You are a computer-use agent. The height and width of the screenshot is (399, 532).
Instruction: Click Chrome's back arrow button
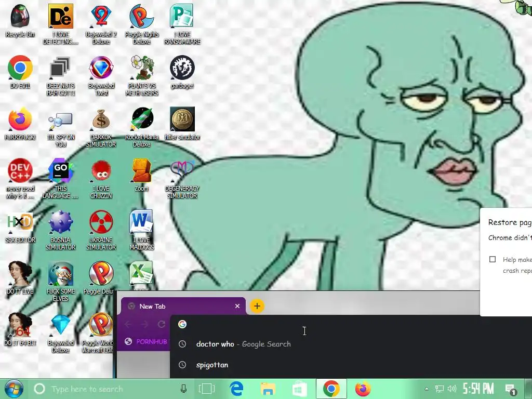(128, 324)
